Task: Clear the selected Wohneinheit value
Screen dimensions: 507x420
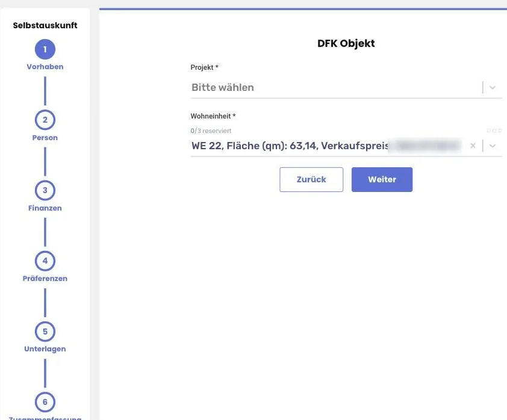Action: (x=473, y=146)
